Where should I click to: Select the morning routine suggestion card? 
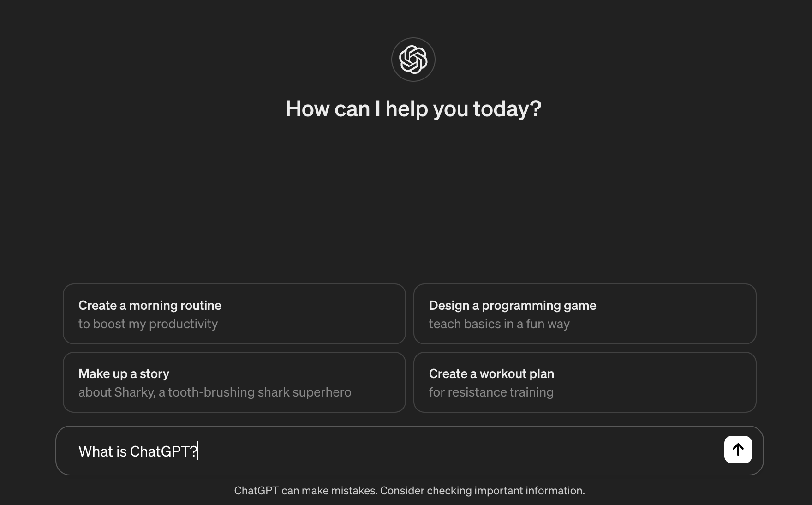(234, 314)
